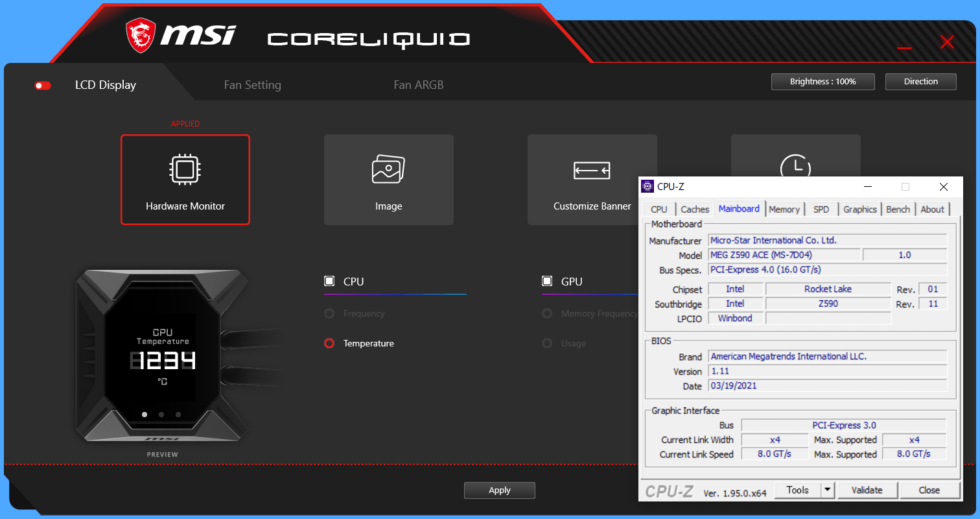Click the third preview page dot
Image resolution: width=980 pixels, height=519 pixels.
[178, 414]
